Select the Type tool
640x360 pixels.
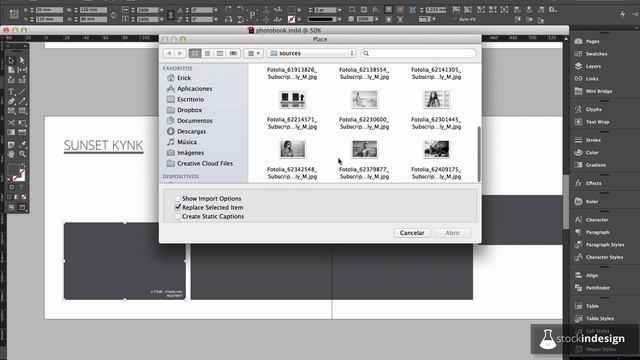point(11,92)
